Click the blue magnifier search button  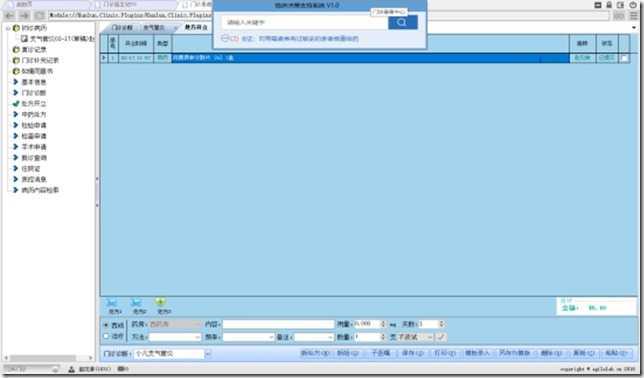pos(402,22)
